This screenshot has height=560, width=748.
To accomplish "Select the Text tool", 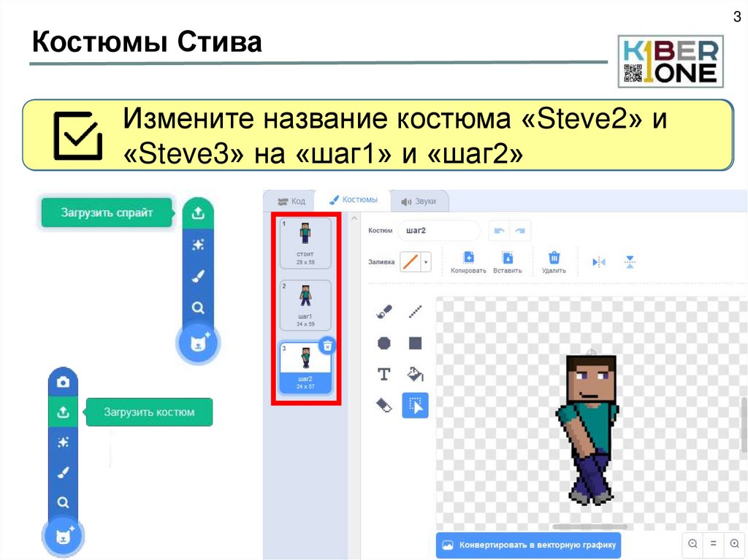I will pos(383,373).
